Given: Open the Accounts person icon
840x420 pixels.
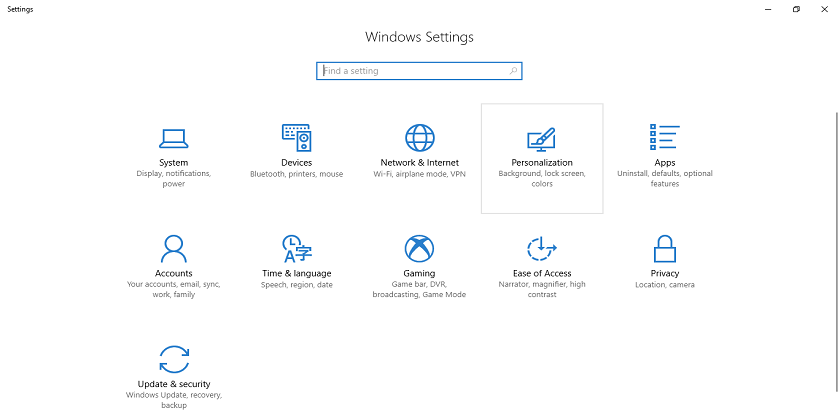Looking at the screenshot, I should coord(174,249).
